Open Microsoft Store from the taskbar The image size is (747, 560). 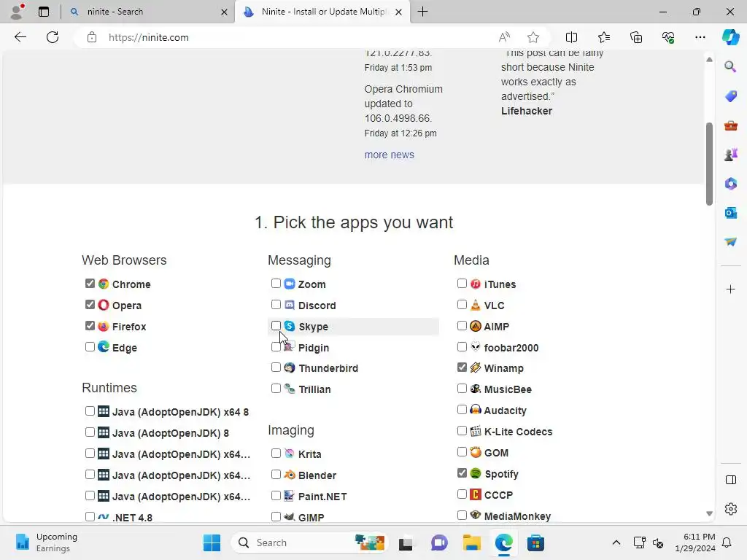[535, 542]
